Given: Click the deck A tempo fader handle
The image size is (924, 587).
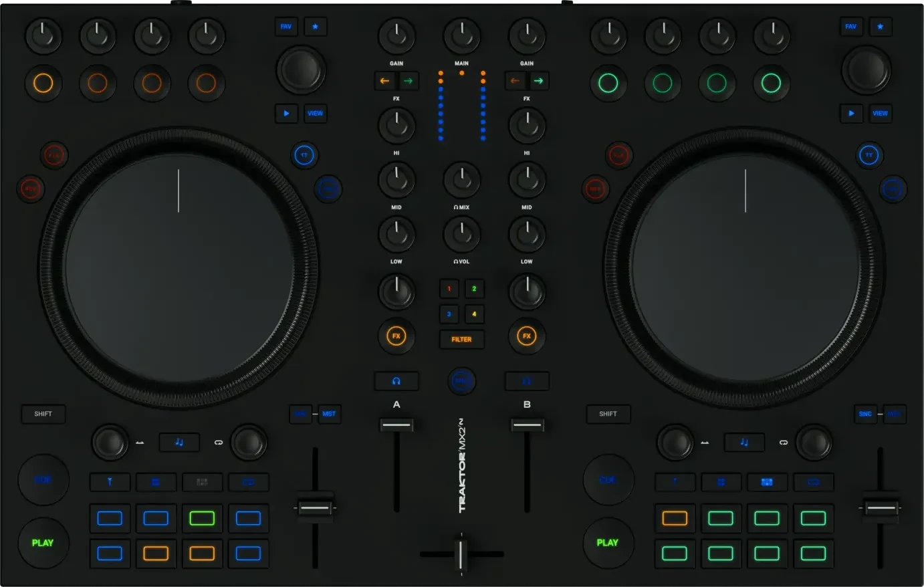Looking at the screenshot, I should coord(315,508).
